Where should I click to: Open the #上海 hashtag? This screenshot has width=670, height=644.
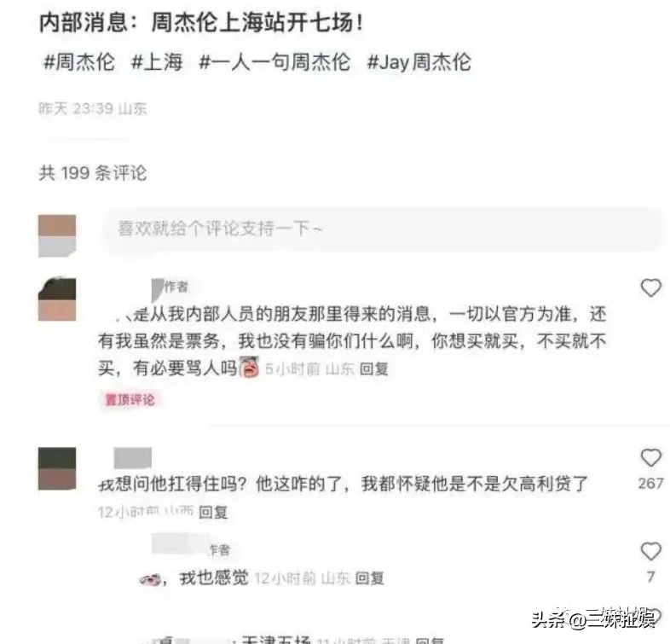pos(157,62)
